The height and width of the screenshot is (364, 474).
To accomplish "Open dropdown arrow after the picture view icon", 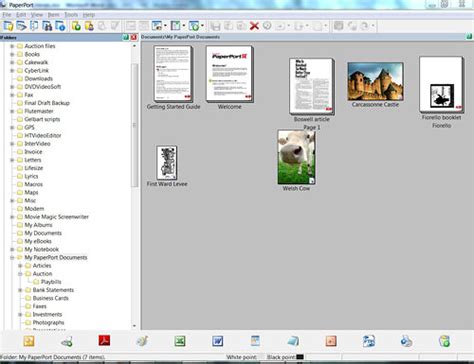I will point(166,26).
